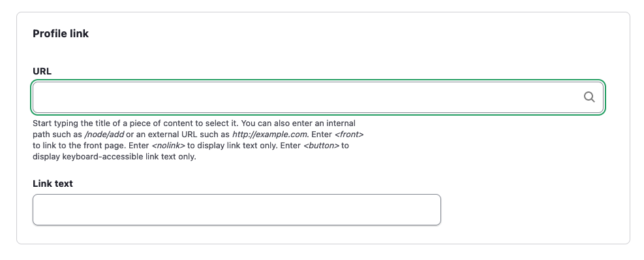Focus the URL autocomplete input field
Image resolution: width=644 pixels, height=260 pixels.
tap(318, 97)
